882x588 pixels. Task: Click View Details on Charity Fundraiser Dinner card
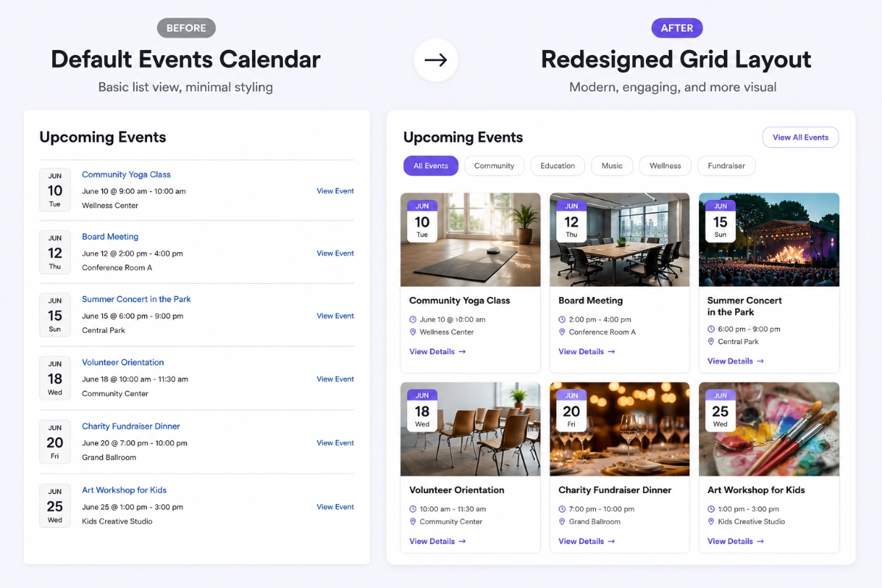click(587, 542)
